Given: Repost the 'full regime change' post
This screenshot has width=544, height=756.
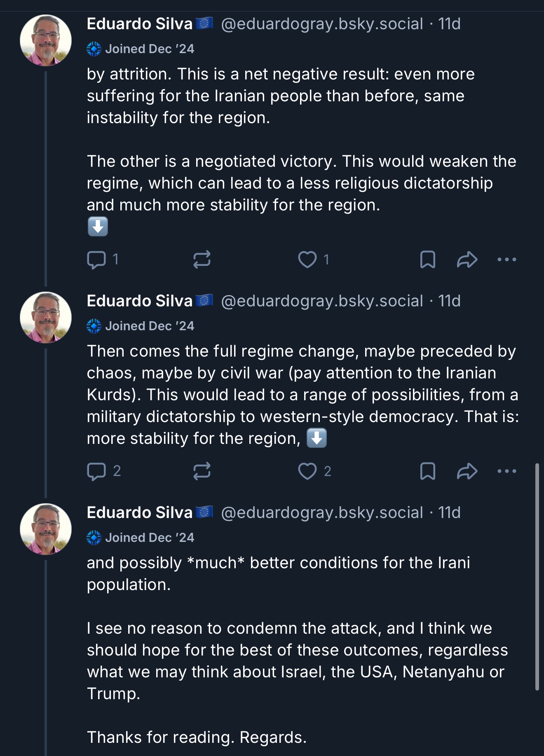Looking at the screenshot, I should click(202, 471).
